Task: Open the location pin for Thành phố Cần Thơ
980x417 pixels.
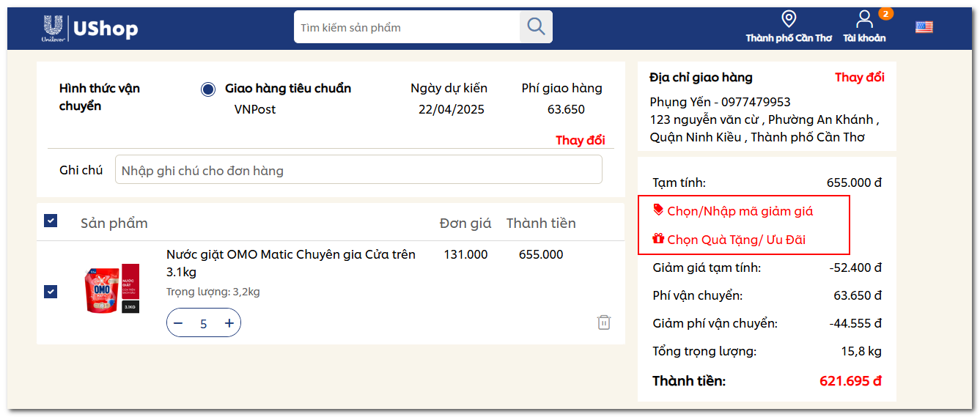Action: click(x=789, y=19)
